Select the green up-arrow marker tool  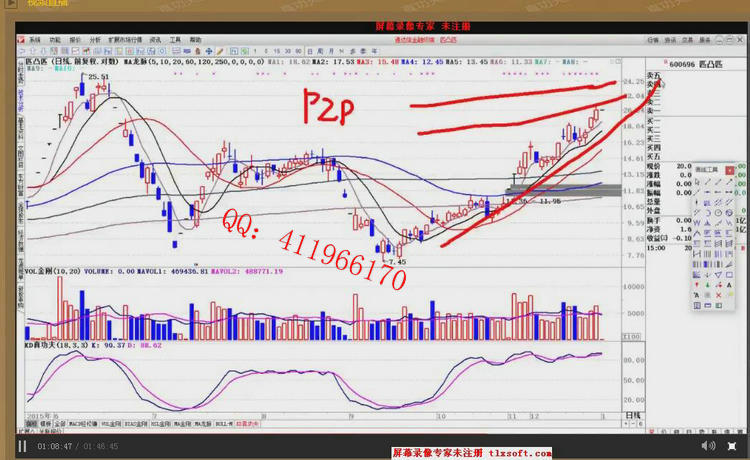click(x=707, y=285)
